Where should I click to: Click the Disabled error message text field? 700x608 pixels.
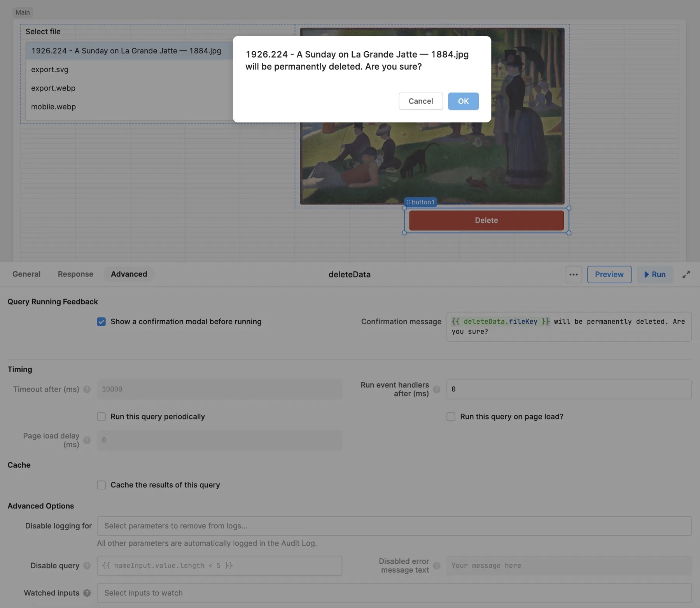[569, 566]
